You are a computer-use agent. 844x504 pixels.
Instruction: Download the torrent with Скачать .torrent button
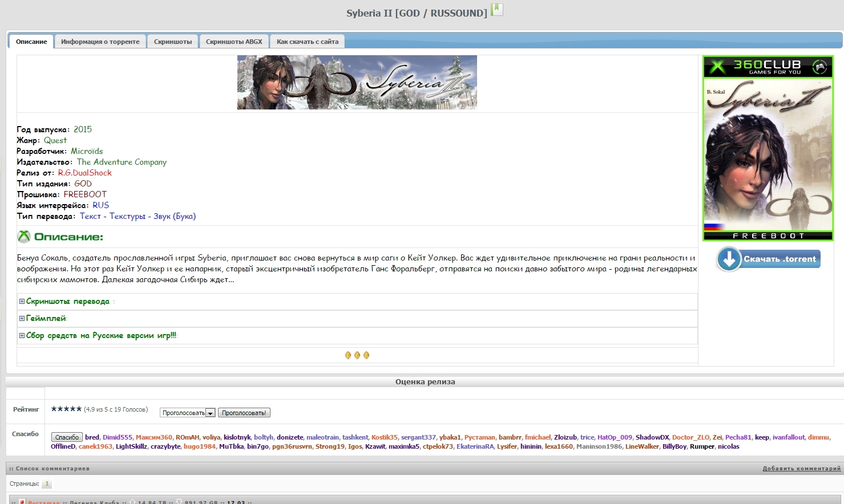pyautogui.click(x=768, y=259)
